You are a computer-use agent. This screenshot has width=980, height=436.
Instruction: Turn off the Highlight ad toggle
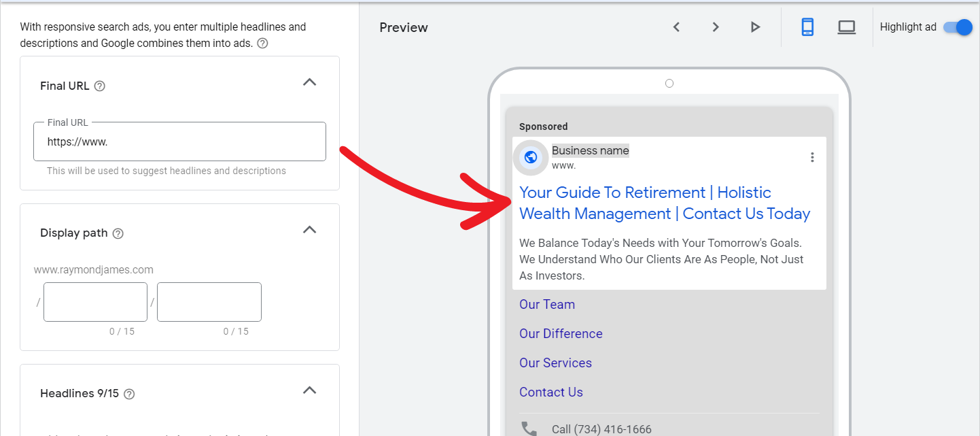(958, 27)
